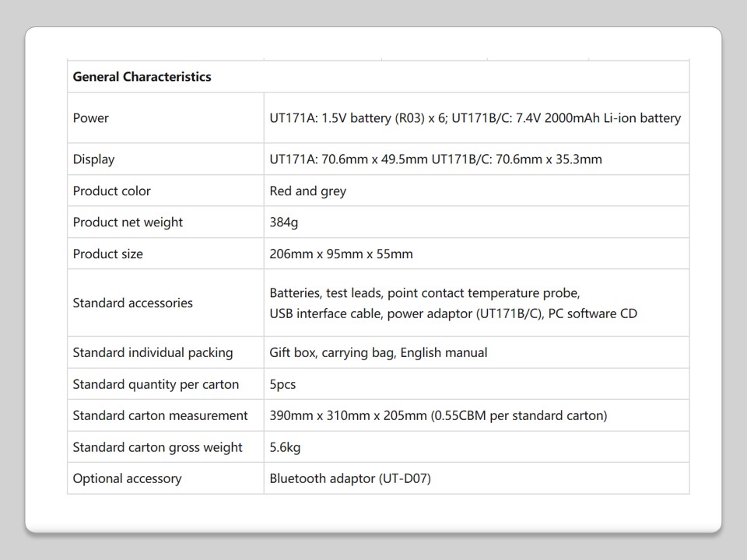Select the Optional accessory label
The width and height of the screenshot is (747, 560).
[127, 479]
